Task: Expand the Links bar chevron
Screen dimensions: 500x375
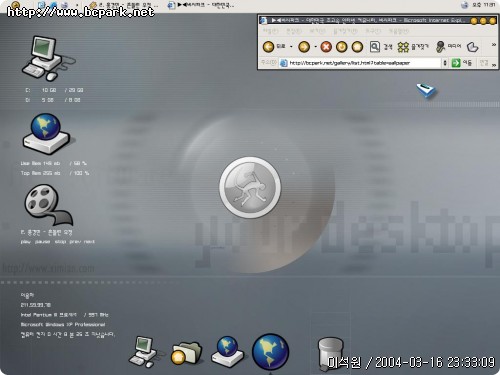Action: (x=494, y=65)
